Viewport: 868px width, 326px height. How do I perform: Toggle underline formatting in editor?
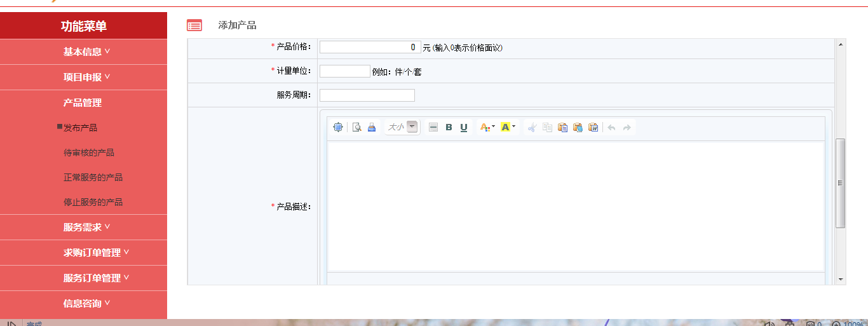[x=464, y=127]
